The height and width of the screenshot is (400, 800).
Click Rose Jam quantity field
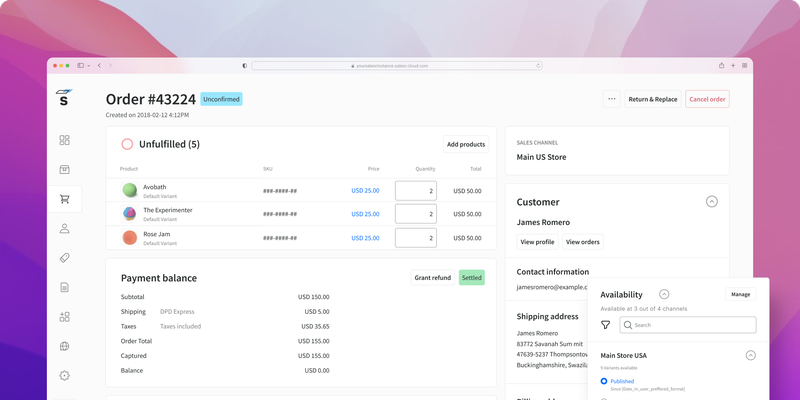[416, 238]
